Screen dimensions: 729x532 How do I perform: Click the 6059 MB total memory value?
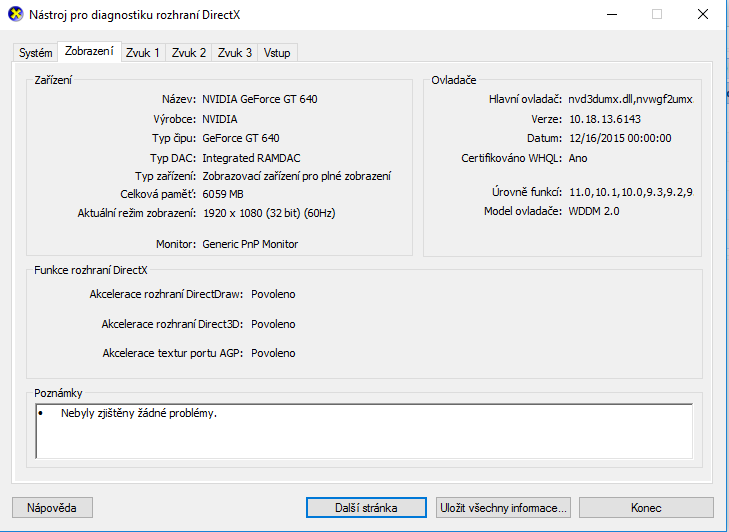click(223, 195)
